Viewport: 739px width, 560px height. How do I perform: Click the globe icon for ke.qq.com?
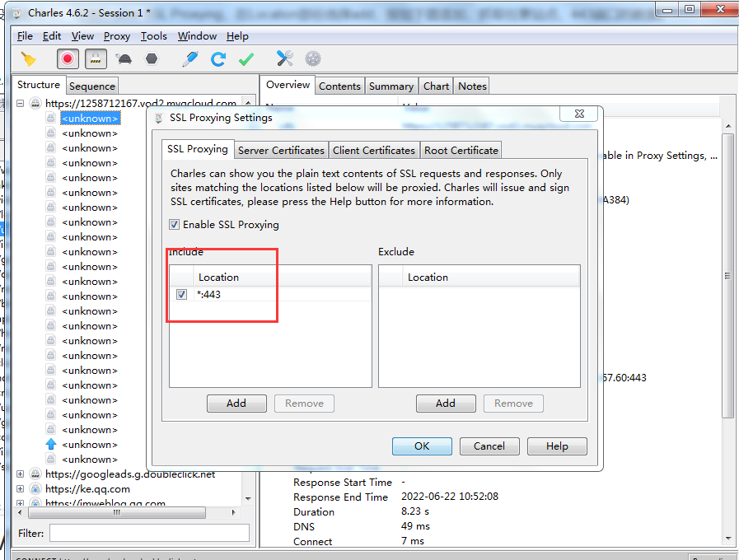point(35,488)
